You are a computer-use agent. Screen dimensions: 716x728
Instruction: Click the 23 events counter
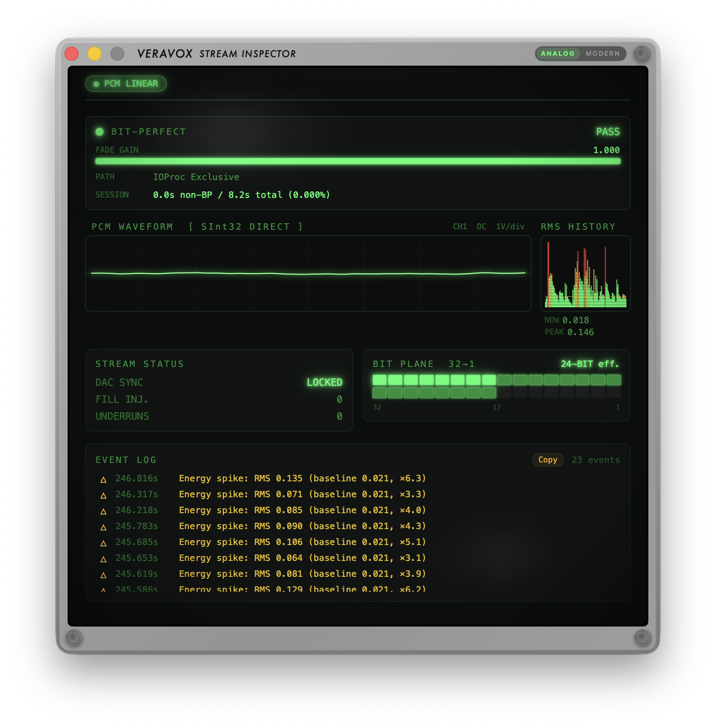596,460
